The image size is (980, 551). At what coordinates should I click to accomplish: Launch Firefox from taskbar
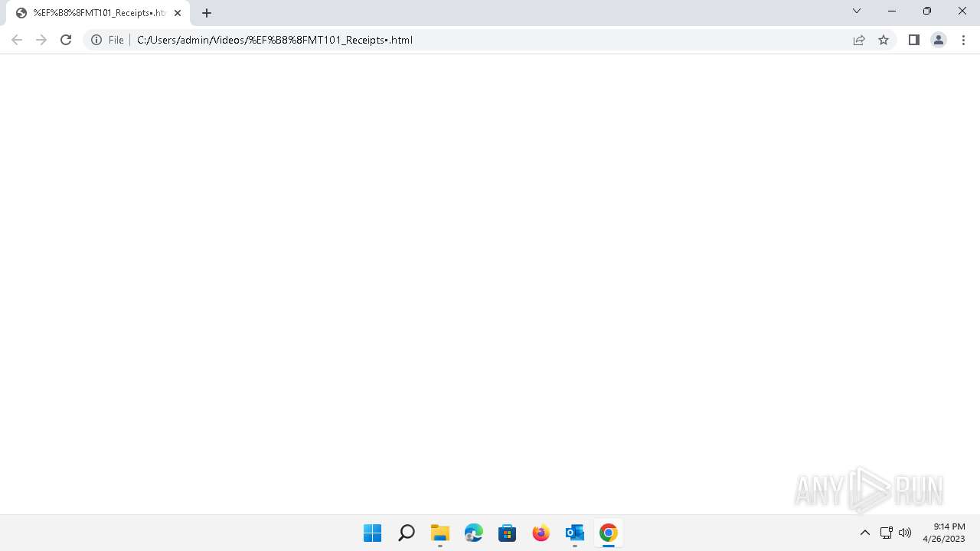click(x=541, y=533)
